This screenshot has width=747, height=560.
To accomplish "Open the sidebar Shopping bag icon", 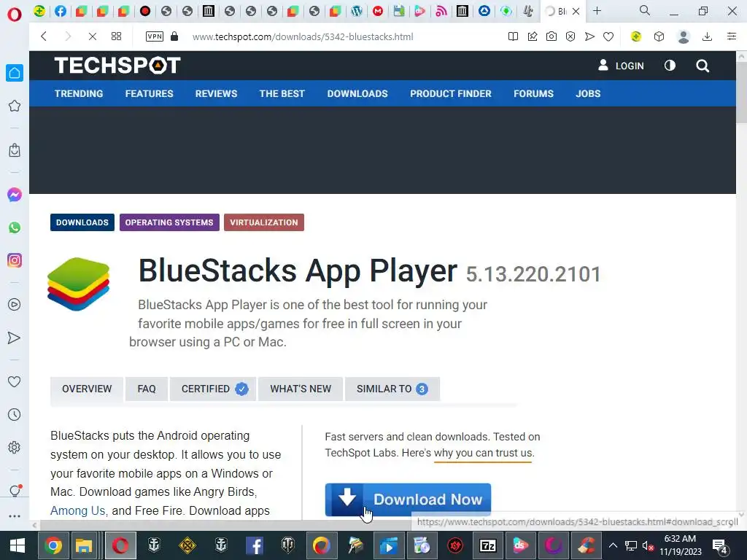I will [15, 150].
